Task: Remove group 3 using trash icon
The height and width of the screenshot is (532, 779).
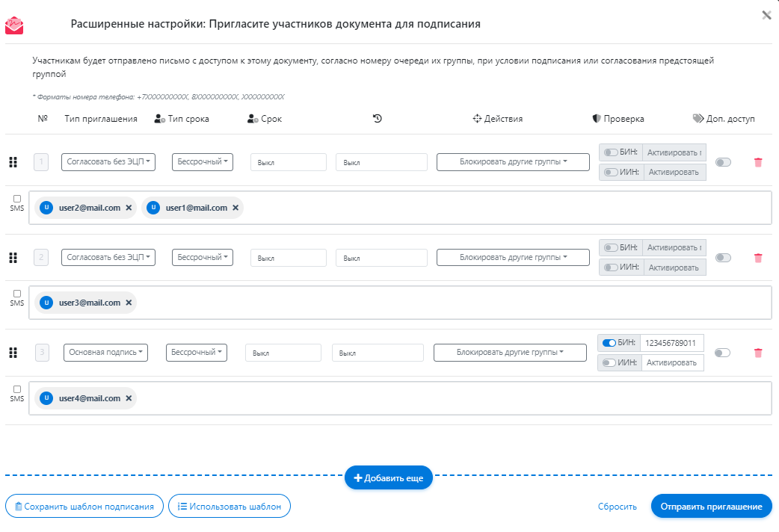Action: [x=758, y=353]
